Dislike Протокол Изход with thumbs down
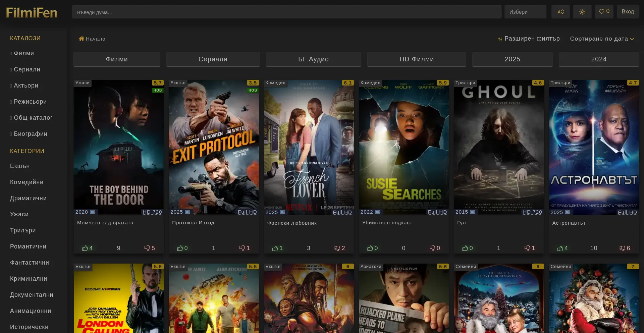This screenshot has height=333, width=644. (x=242, y=248)
